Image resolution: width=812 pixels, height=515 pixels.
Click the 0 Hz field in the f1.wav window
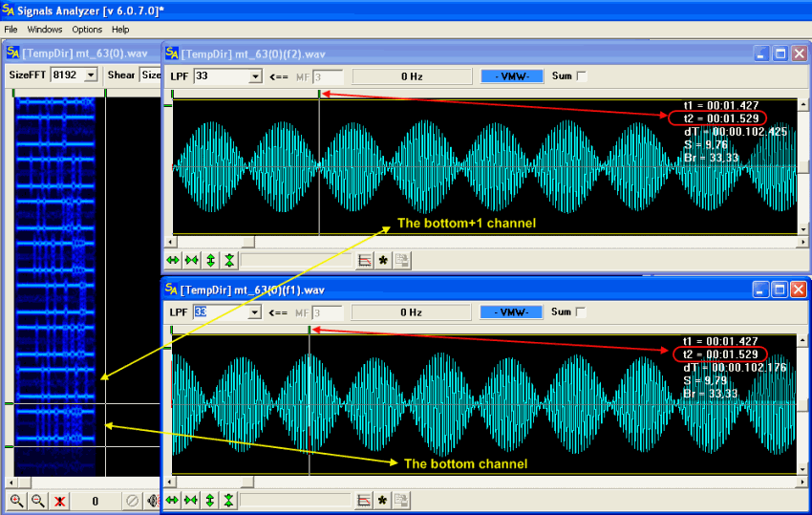pyautogui.click(x=411, y=312)
